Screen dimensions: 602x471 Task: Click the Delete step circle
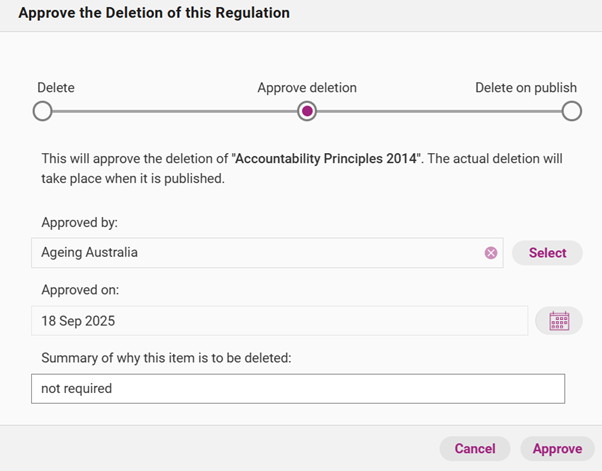43,111
